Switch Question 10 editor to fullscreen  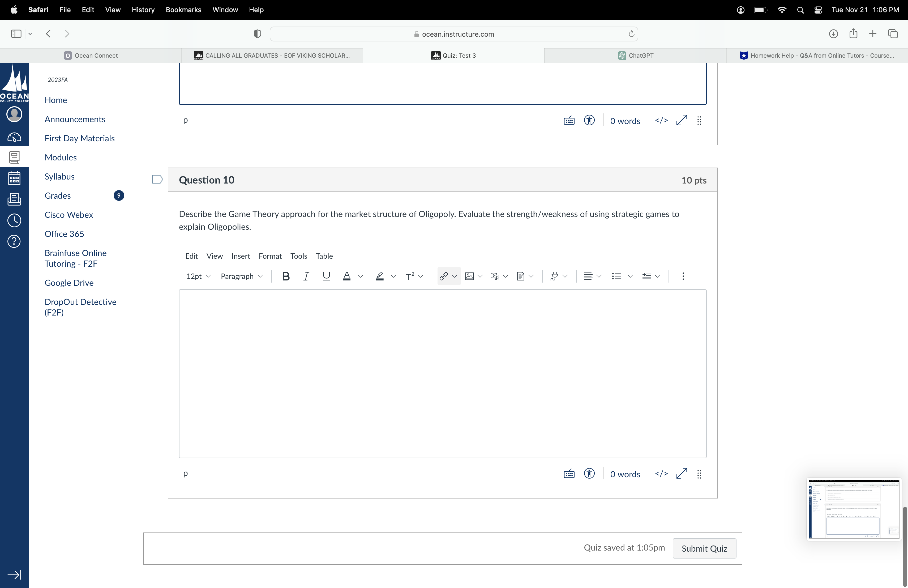click(681, 474)
